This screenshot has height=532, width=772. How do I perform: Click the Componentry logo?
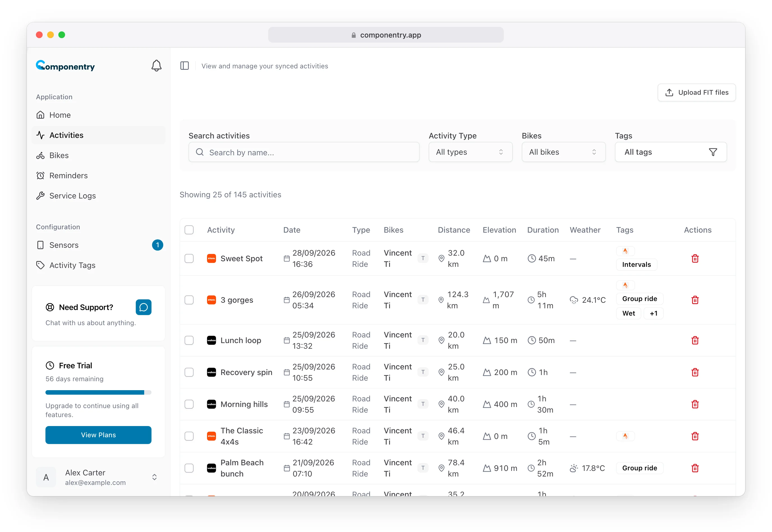[65, 66]
